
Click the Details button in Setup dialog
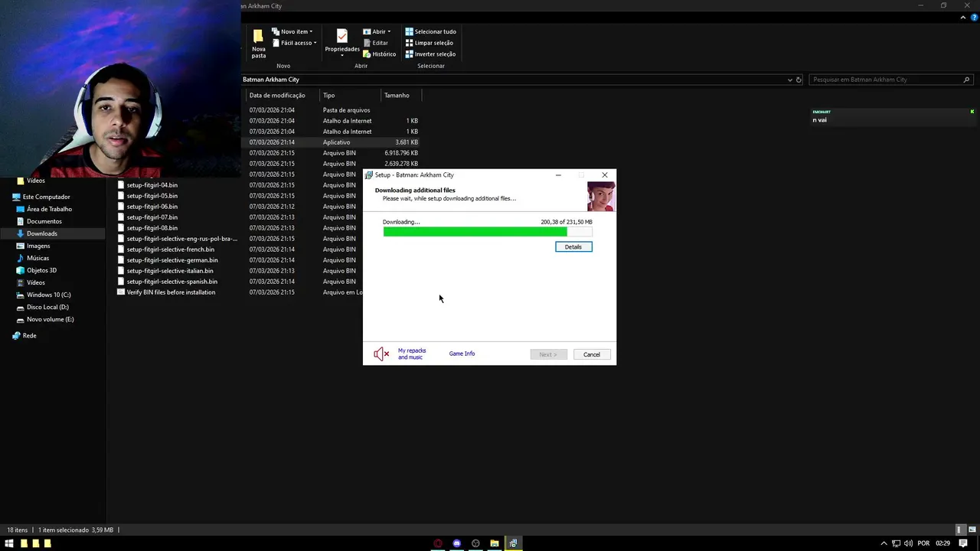click(573, 247)
